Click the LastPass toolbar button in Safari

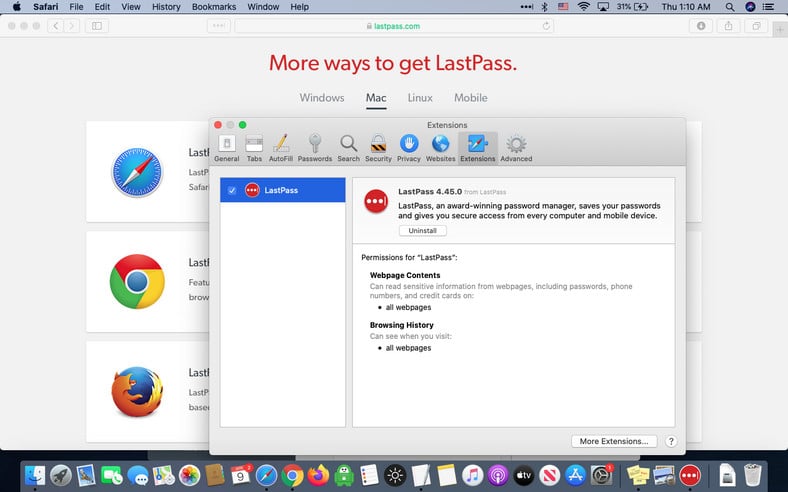(219, 26)
